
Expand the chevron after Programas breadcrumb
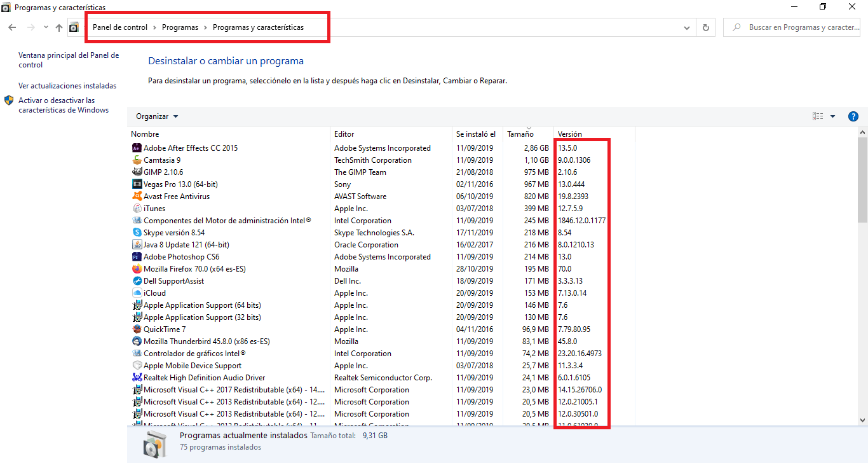(x=205, y=27)
